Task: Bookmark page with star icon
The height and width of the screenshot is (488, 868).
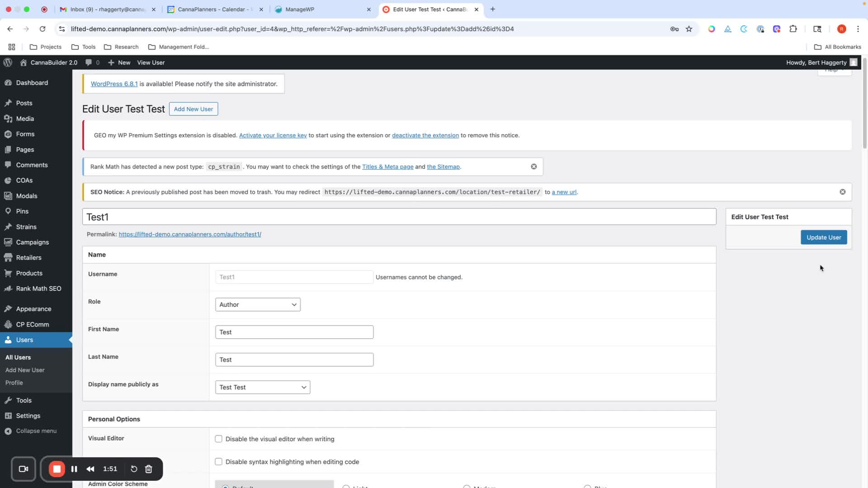Action: [689, 29]
